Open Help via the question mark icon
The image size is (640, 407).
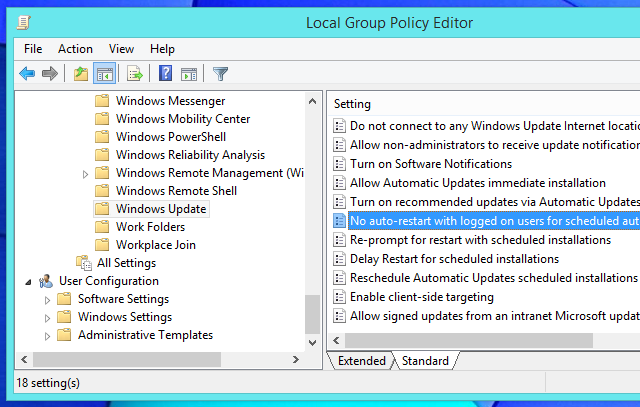click(x=165, y=73)
